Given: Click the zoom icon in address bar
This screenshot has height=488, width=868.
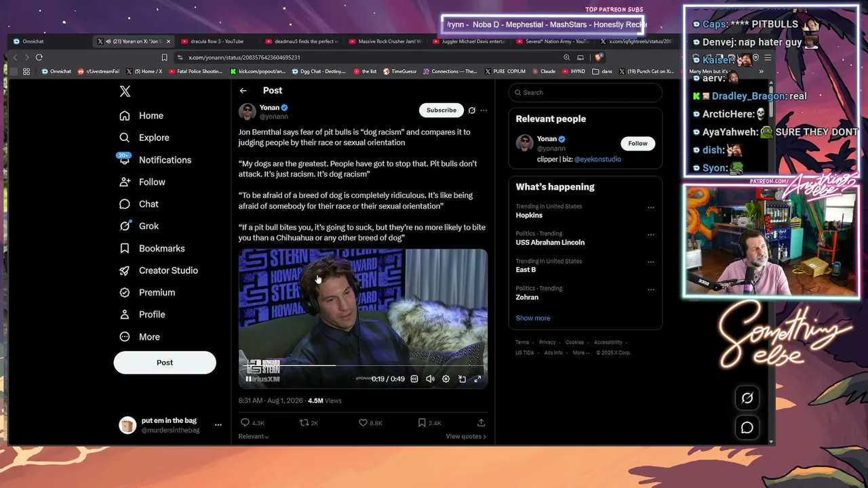Looking at the screenshot, I should [566, 58].
